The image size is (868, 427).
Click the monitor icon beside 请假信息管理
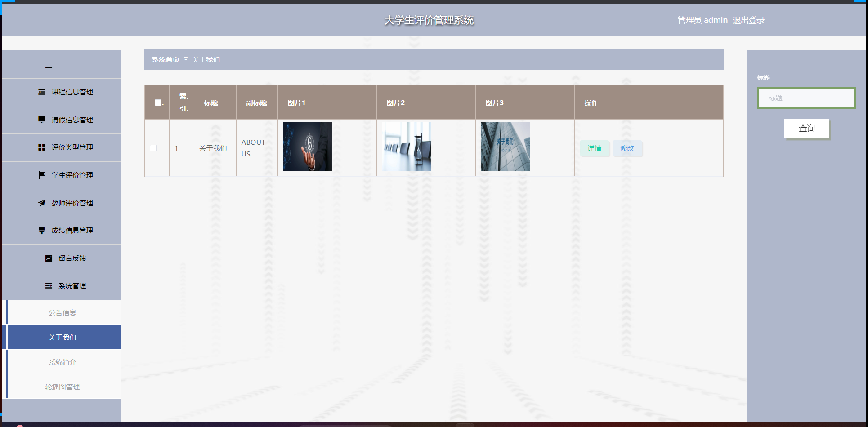[42, 120]
